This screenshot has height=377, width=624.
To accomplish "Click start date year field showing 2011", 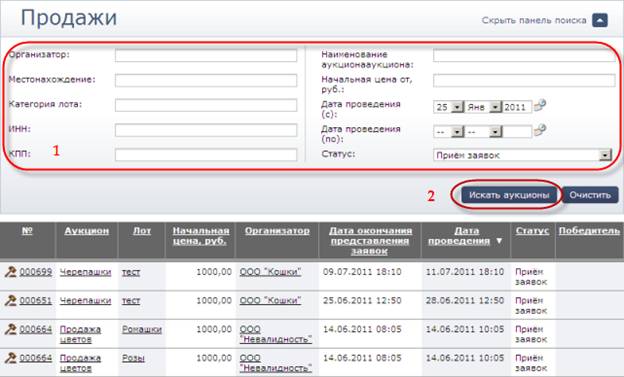I will [517, 107].
